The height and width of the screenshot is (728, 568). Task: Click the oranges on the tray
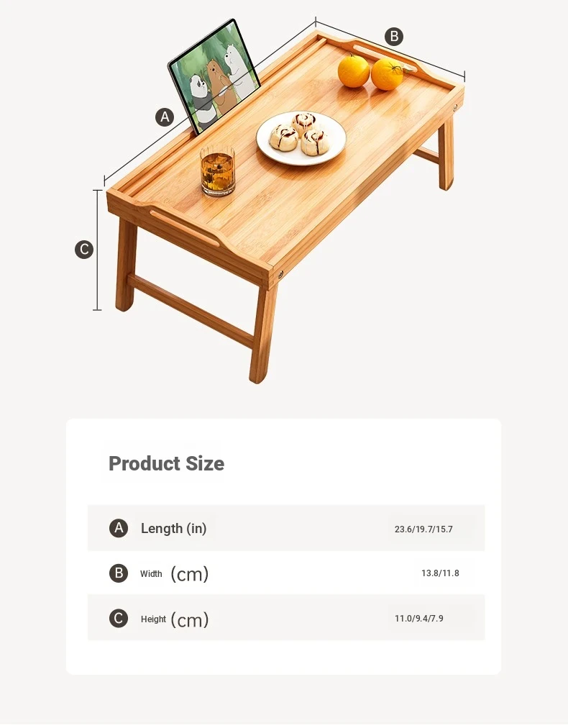tap(370, 73)
